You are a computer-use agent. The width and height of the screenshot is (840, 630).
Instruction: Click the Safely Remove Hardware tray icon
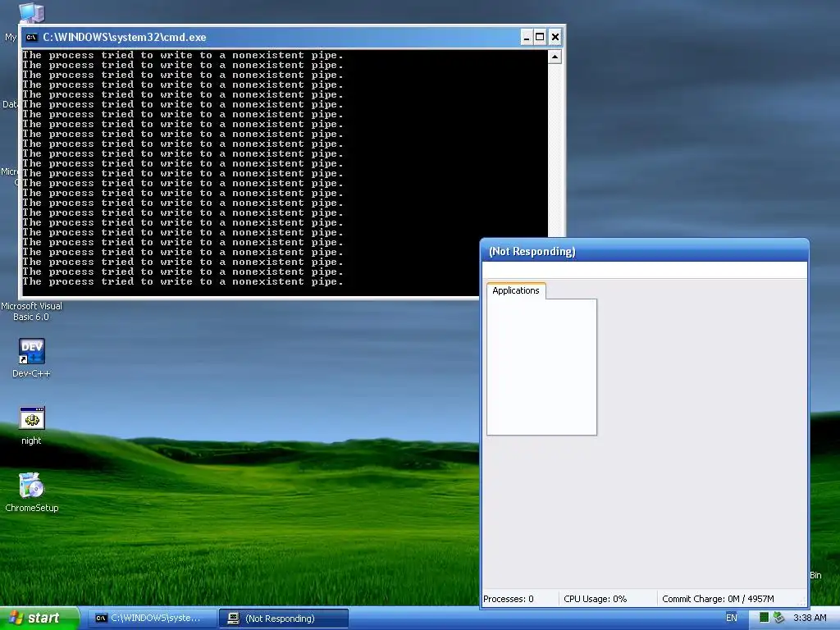point(778,618)
